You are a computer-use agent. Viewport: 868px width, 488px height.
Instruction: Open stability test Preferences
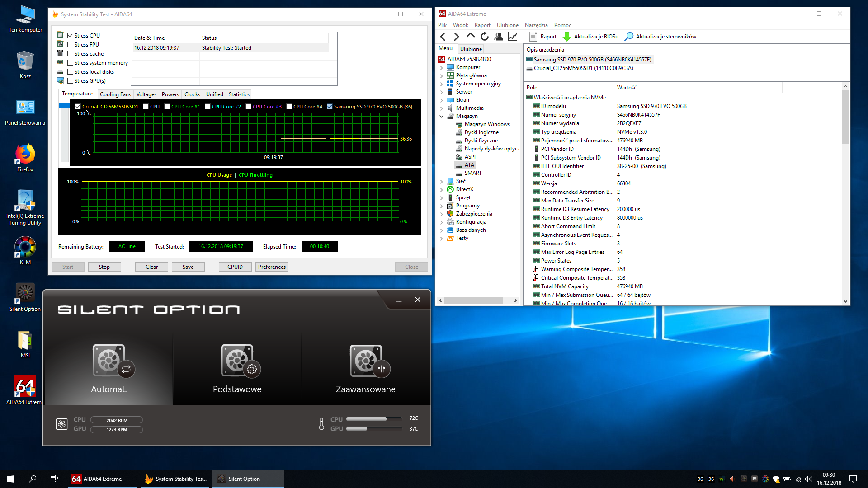(x=272, y=267)
